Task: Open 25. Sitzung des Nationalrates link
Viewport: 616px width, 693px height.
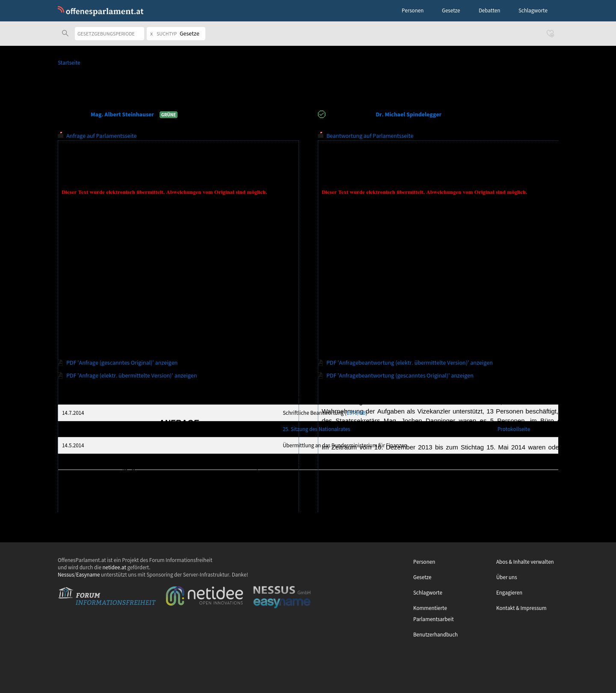Action: pyautogui.click(x=317, y=429)
